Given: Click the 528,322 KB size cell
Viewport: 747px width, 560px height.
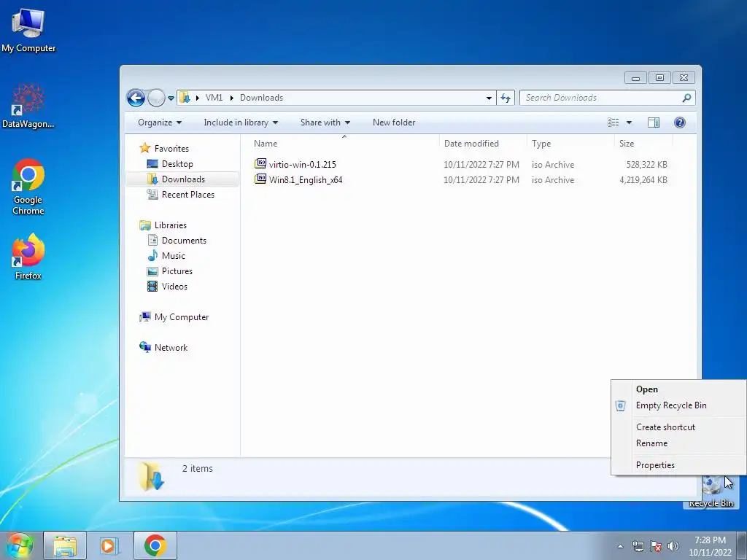Looking at the screenshot, I should click(646, 165).
